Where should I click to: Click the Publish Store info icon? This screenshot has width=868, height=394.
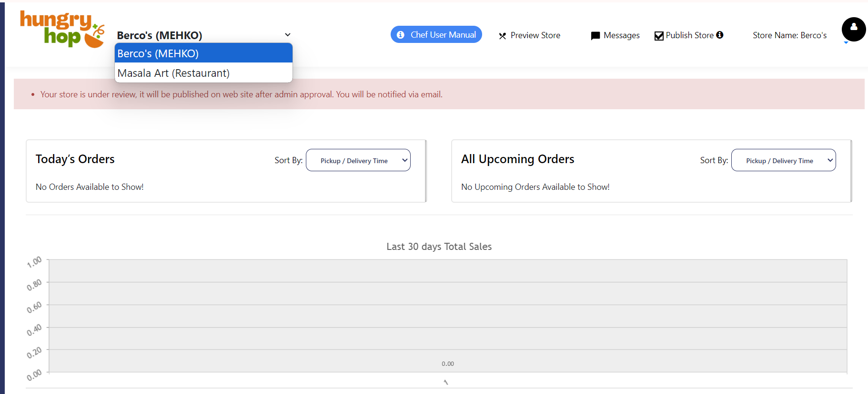coord(720,35)
